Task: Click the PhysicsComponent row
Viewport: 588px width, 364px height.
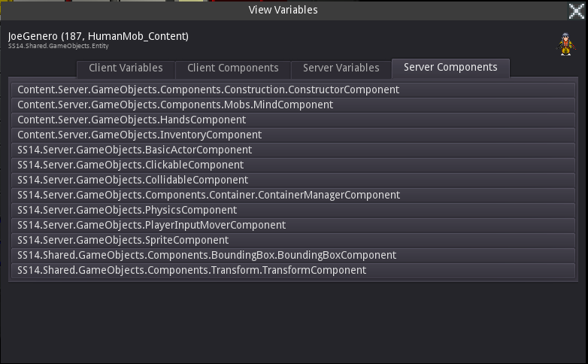Action: [293, 210]
